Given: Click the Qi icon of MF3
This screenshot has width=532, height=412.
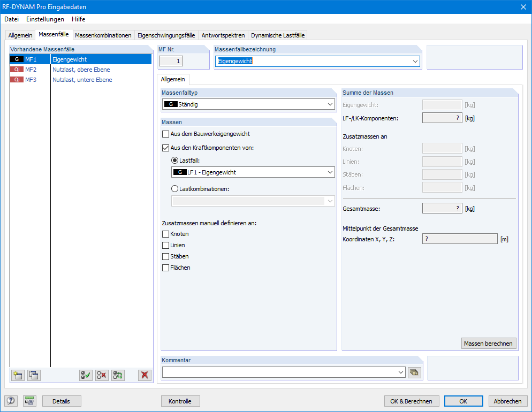Looking at the screenshot, I should pyautogui.click(x=17, y=80).
